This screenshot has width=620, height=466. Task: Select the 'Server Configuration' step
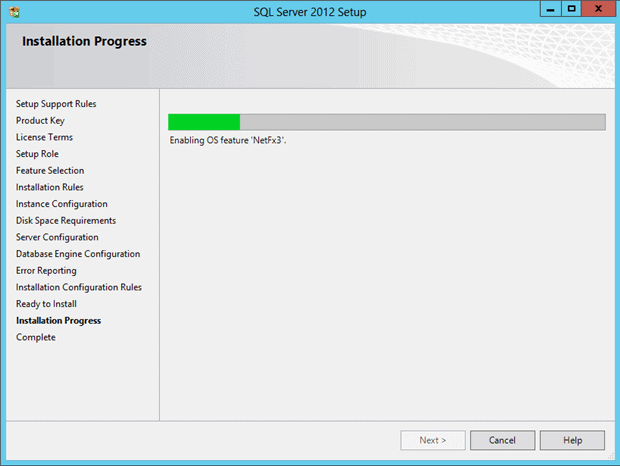(x=57, y=237)
